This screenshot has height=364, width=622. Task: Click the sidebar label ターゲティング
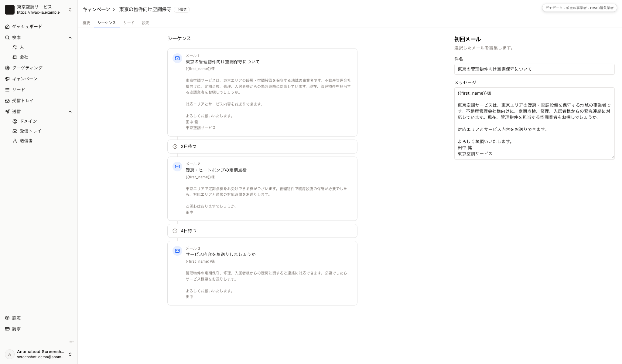(x=27, y=68)
